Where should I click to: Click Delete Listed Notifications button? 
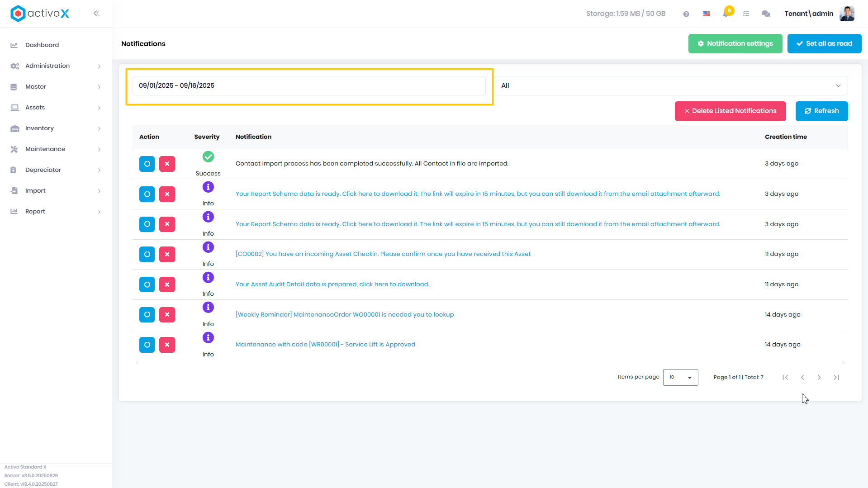pyautogui.click(x=730, y=111)
